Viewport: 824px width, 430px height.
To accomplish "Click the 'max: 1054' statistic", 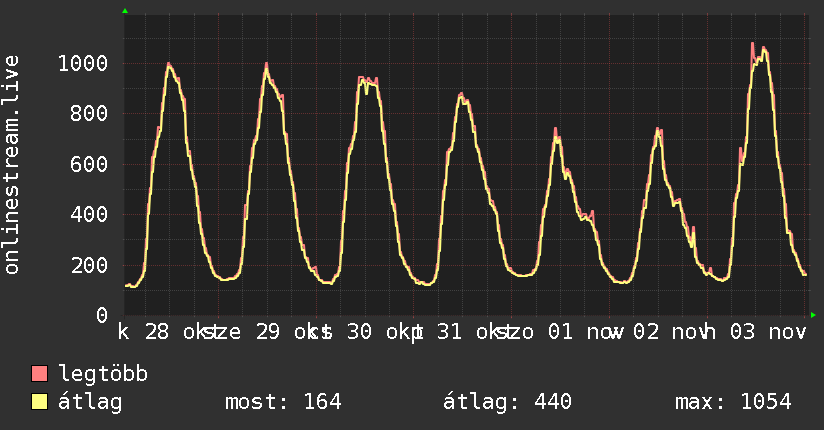I will pos(734,402).
